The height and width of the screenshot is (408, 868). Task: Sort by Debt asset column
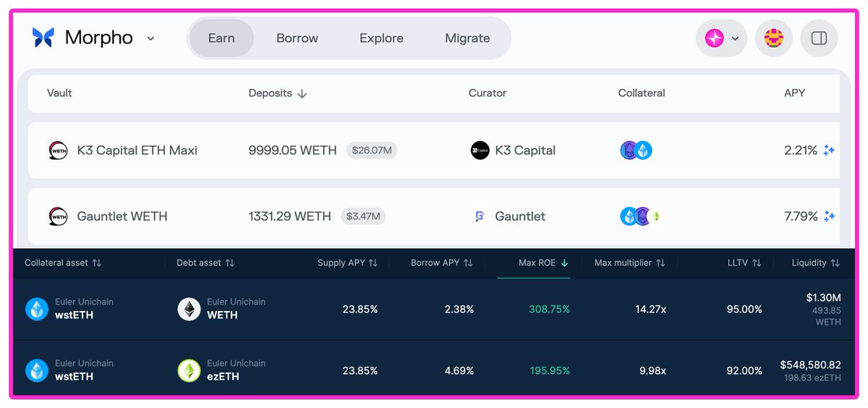[x=205, y=263]
